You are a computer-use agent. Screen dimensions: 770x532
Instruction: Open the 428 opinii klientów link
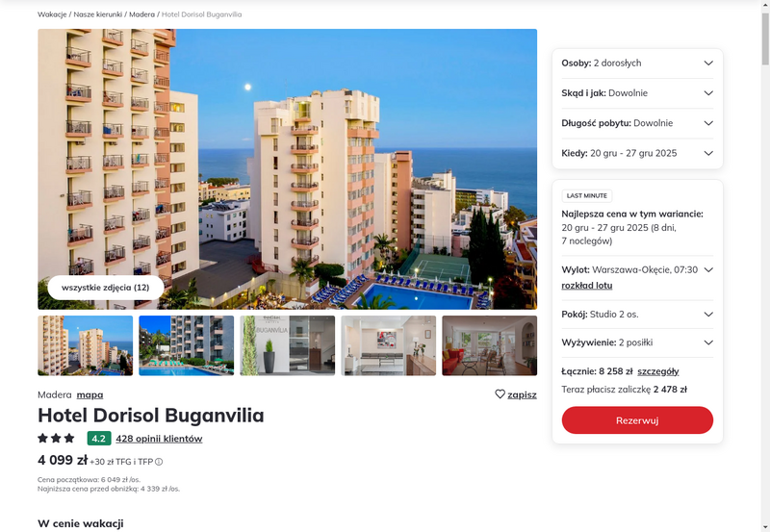click(159, 439)
